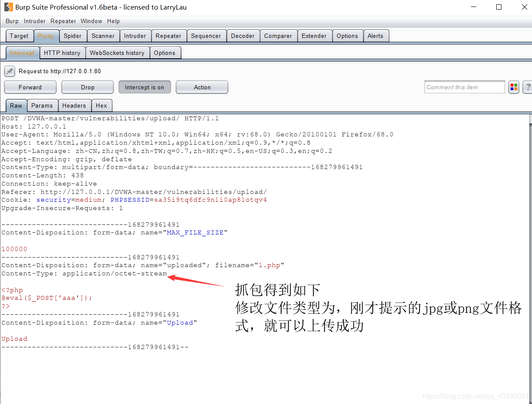The width and height of the screenshot is (532, 404).
Task: Click the cookie value 'medium'
Action: (88, 200)
